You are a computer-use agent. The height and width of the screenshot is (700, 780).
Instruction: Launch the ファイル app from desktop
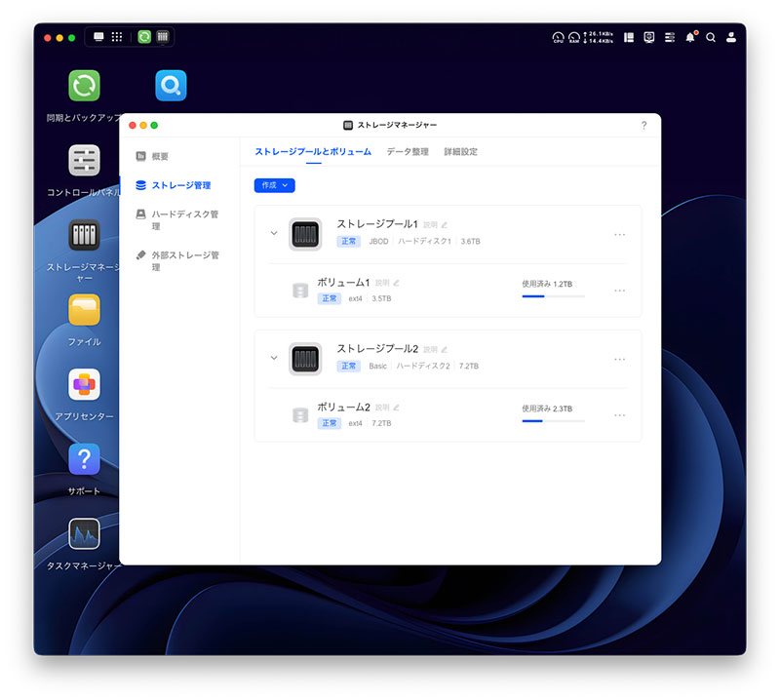[x=84, y=310]
